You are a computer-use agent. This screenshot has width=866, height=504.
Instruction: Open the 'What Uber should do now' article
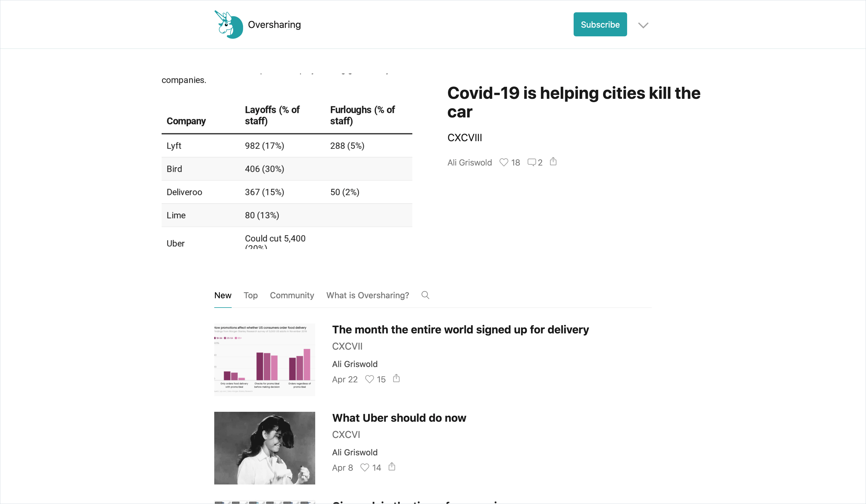(x=399, y=418)
